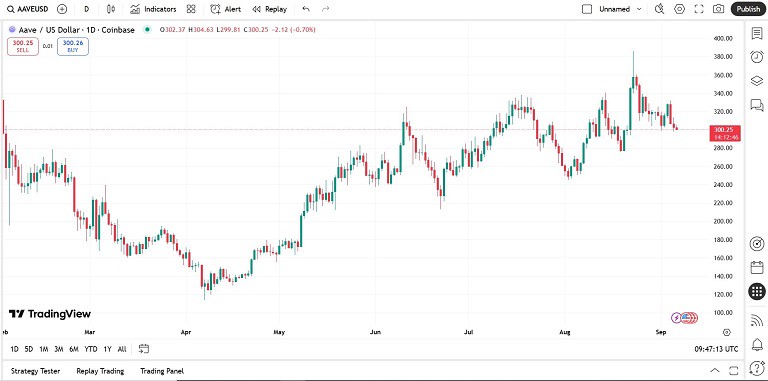The image size is (768, 381).
Task: Add a symbol to compare
Action: point(62,9)
